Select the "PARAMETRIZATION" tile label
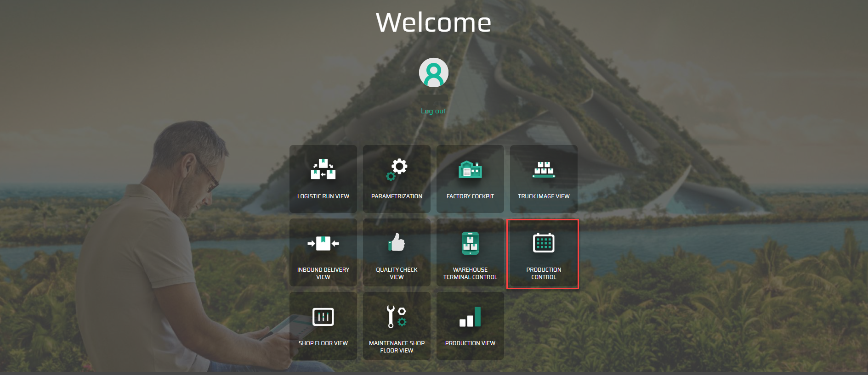This screenshot has width=868, height=375. click(397, 196)
